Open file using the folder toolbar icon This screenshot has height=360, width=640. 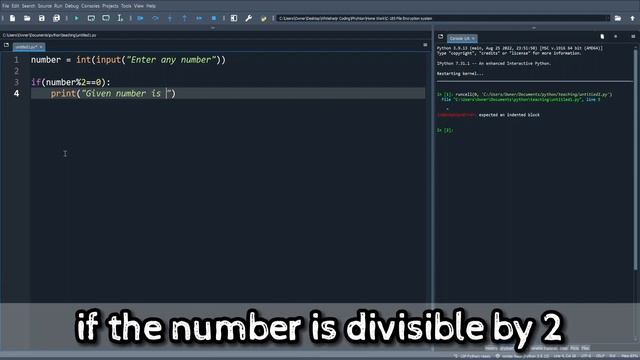pyautogui.click(x=27, y=18)
